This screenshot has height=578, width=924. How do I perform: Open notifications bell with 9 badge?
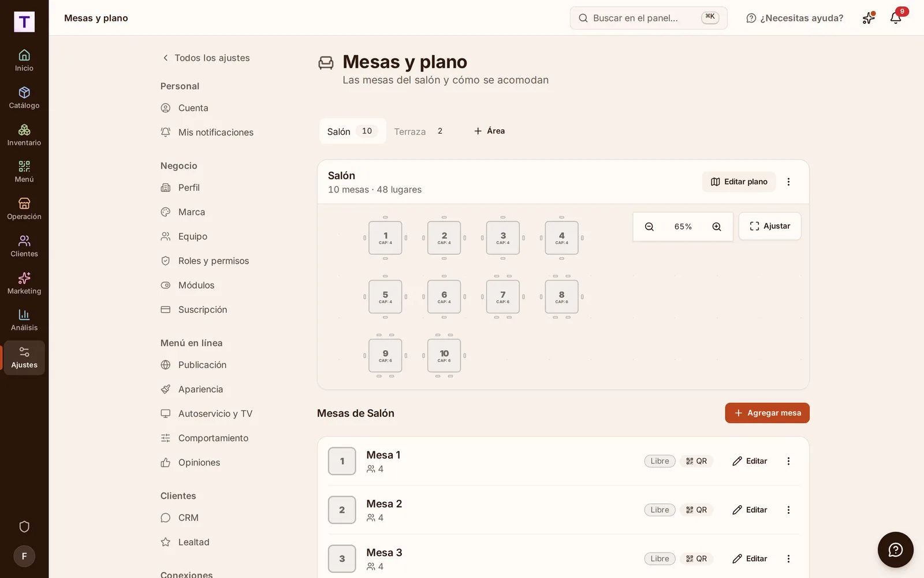coord(896,18)
